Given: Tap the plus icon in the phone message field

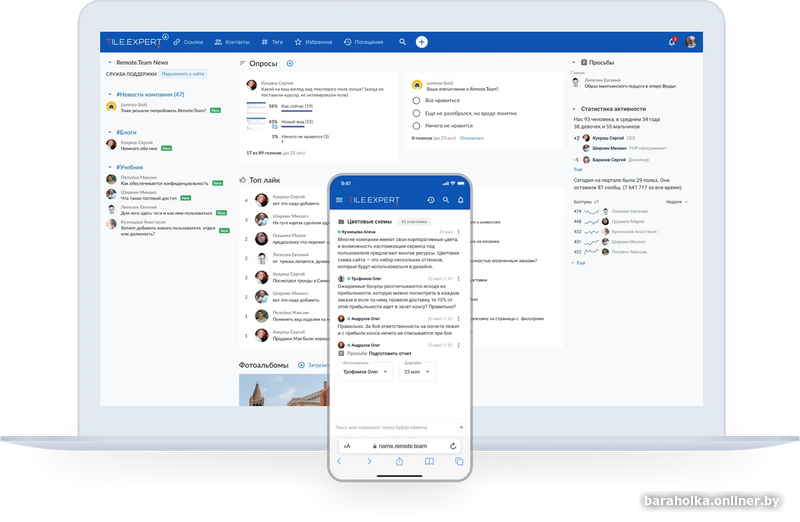Looking at the screenshot, I should click(460, 427).
